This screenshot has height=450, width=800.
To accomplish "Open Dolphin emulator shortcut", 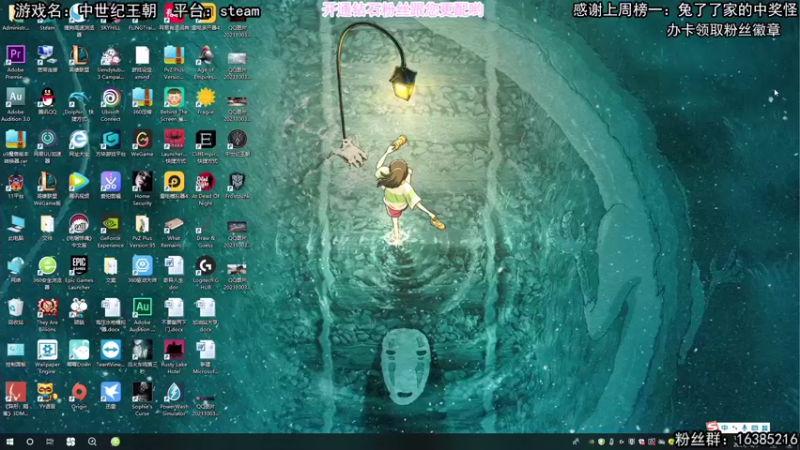I will [x=79, y=97].
